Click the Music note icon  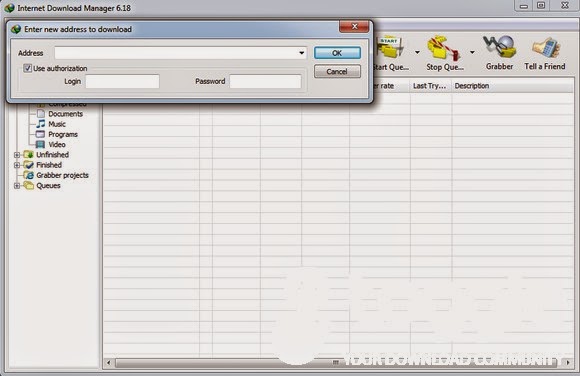click(41, 124)
